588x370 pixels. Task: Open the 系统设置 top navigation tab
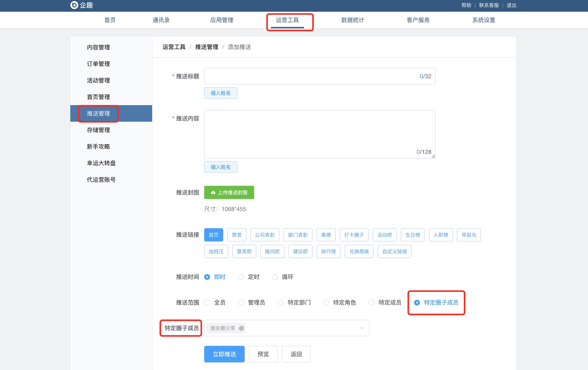(484, 20)
